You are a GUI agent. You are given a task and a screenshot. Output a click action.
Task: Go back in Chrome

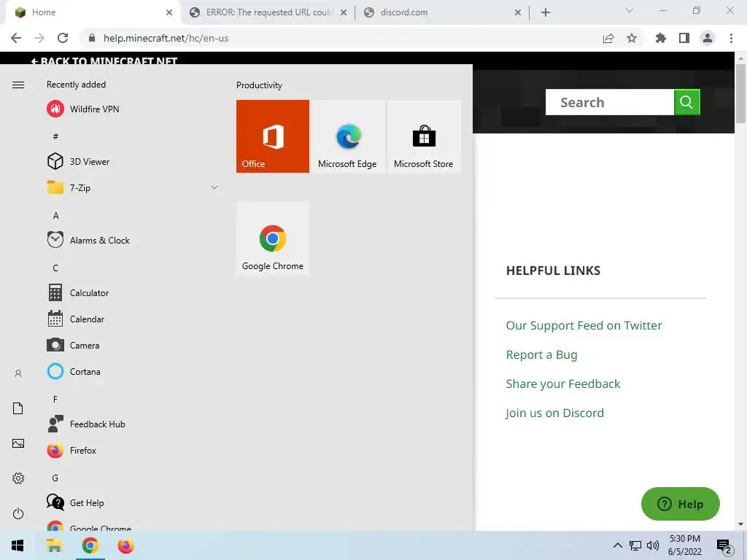(x=16, y=38)
